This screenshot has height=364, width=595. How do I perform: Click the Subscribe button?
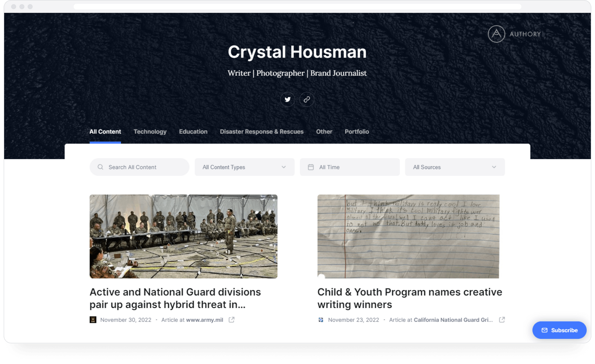(x=559, y=330)
